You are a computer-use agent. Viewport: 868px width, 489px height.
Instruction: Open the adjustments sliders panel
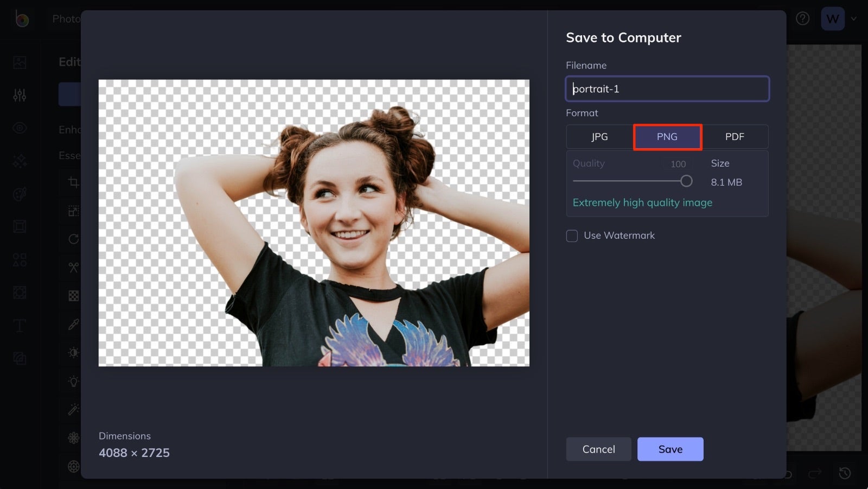click(x=20, y=95)
